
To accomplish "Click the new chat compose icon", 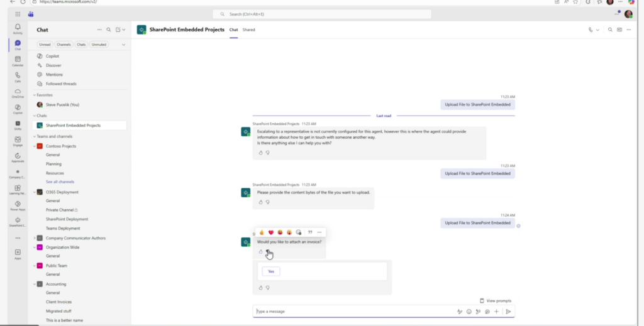I will click(x=118, y=30).
